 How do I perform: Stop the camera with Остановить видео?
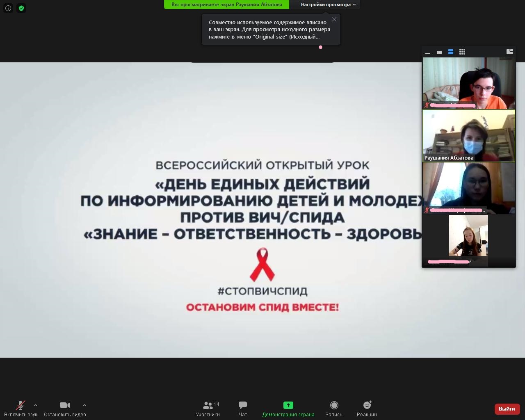click(x=65, y=409)
